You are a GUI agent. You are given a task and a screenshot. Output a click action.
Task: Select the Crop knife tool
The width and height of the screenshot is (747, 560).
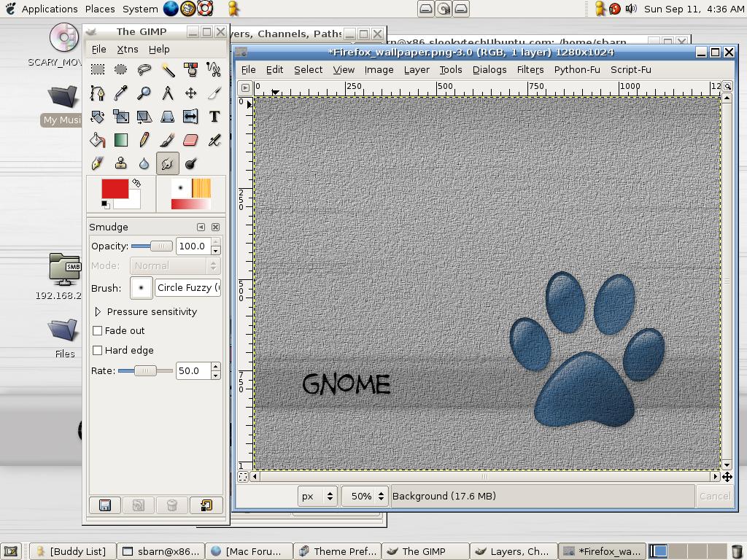coord(214,93)
